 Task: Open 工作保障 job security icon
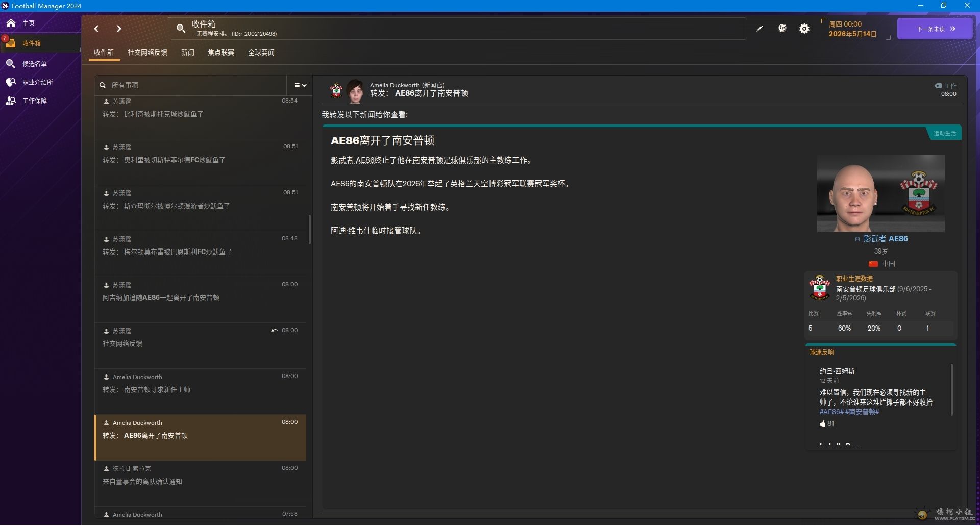pyautogui.click(x=11, y=101)
